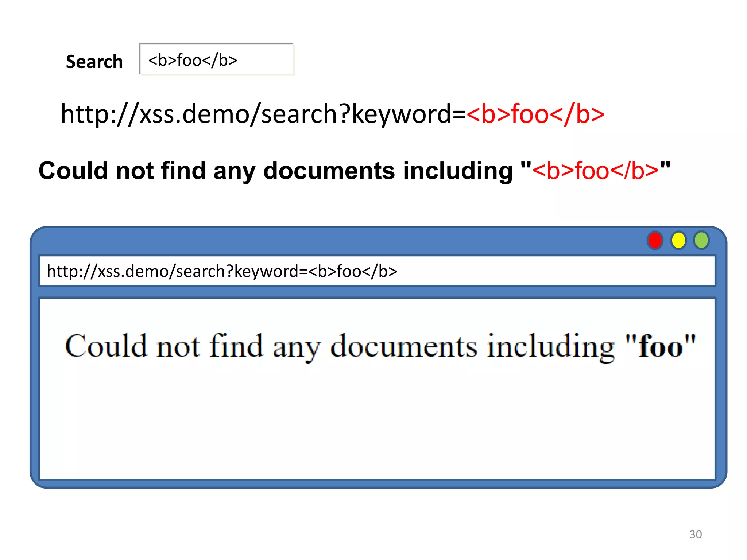The image size is (747, 560).
Task: Click the 'Search' label next to the field
Action: pos(94,61)
